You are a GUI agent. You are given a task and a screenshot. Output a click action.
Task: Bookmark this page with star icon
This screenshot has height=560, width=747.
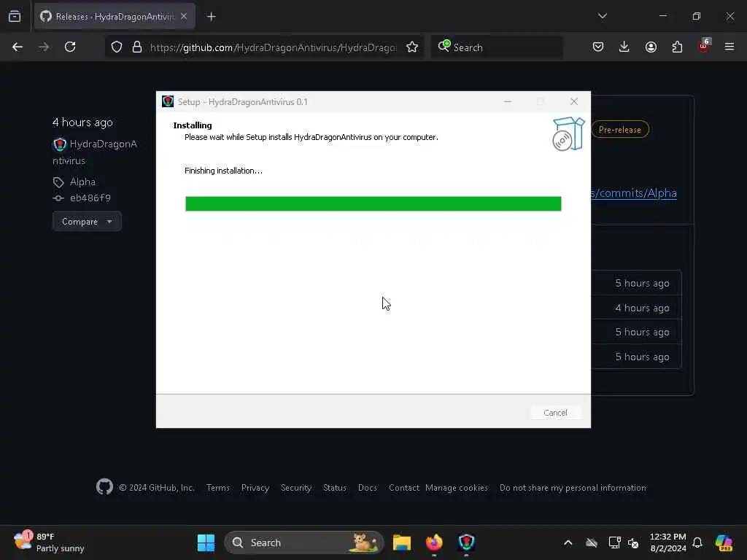pos(412,47)
